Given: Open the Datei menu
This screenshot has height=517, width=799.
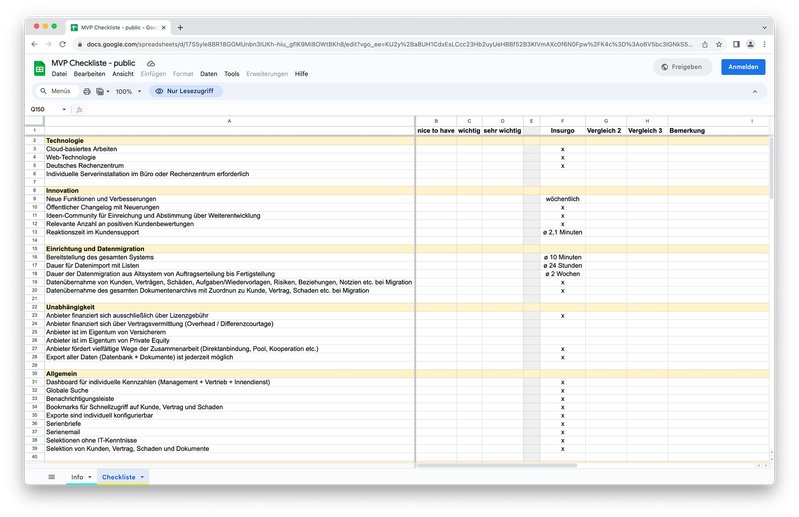Looking at the screenshot, I should tap(59, 74).
